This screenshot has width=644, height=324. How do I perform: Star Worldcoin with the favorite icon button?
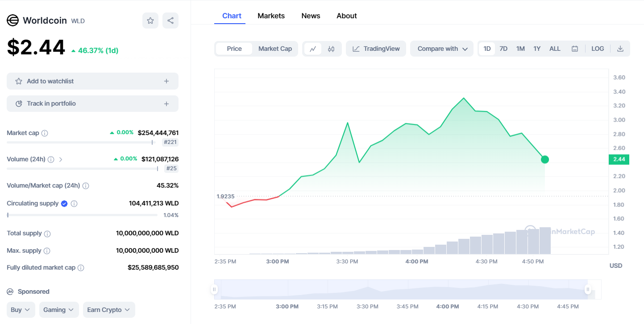150,21
